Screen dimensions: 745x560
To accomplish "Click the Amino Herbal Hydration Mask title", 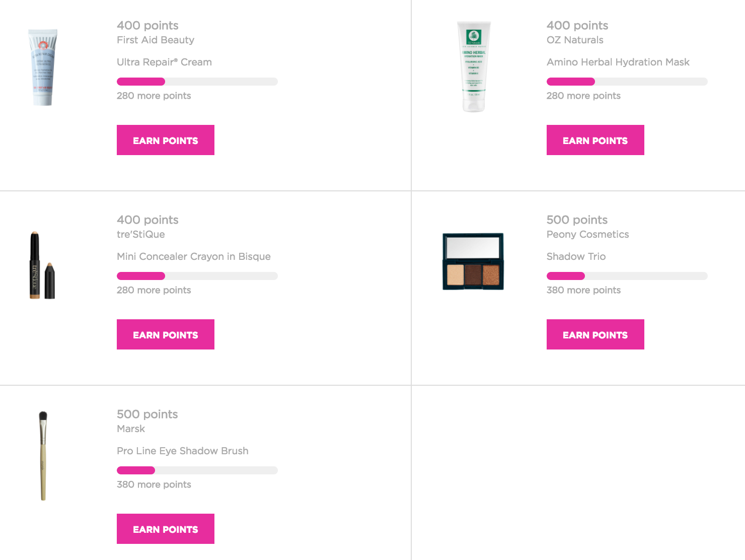I will (x=618, y=62).
